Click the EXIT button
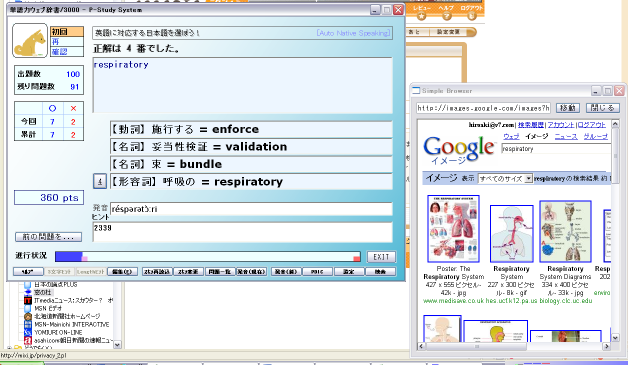 pos(381,257)
